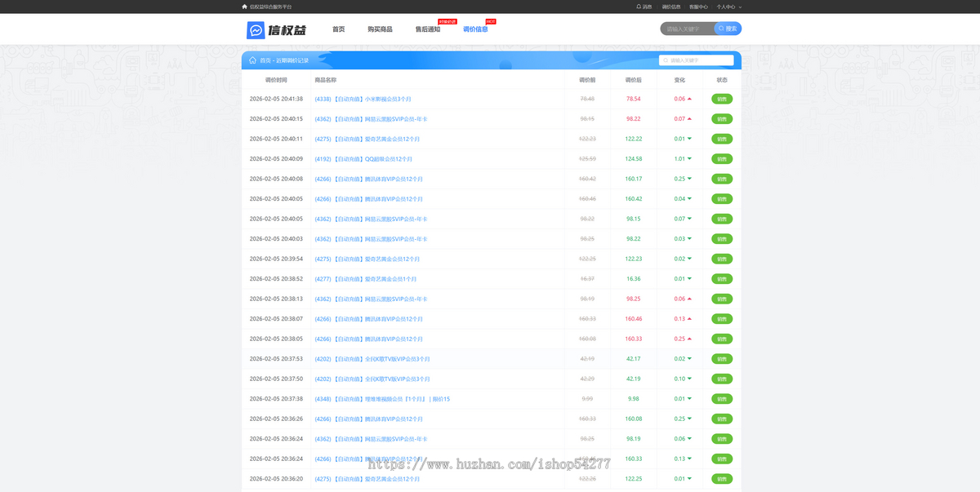Screen dimensions: 980x492
Task: Click the green down arrow on the 20:40:08 row
Action: [689, 179]
